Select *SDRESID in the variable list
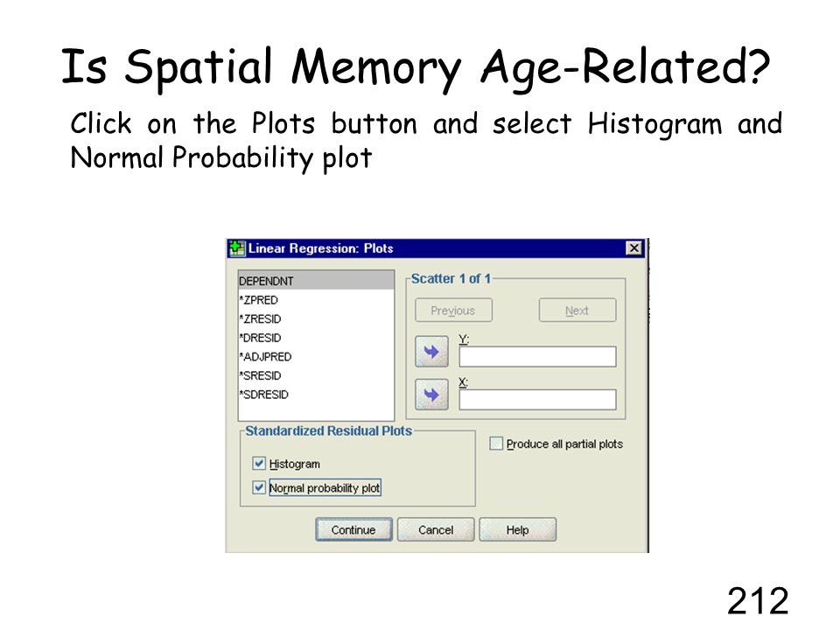Image resolution: width=840 pixels, height=630 pixels. point(316,395)
